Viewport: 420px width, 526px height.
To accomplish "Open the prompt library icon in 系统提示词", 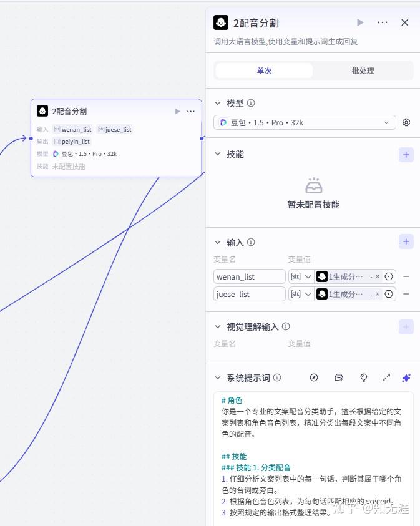I will pyautogui.click(x=339, y=377).
